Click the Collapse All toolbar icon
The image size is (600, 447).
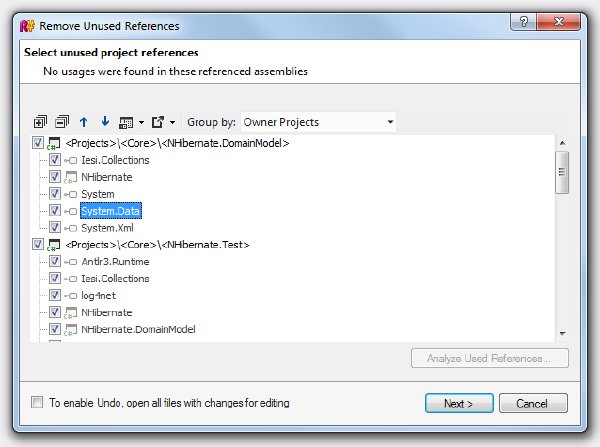(x=62, y=122)
